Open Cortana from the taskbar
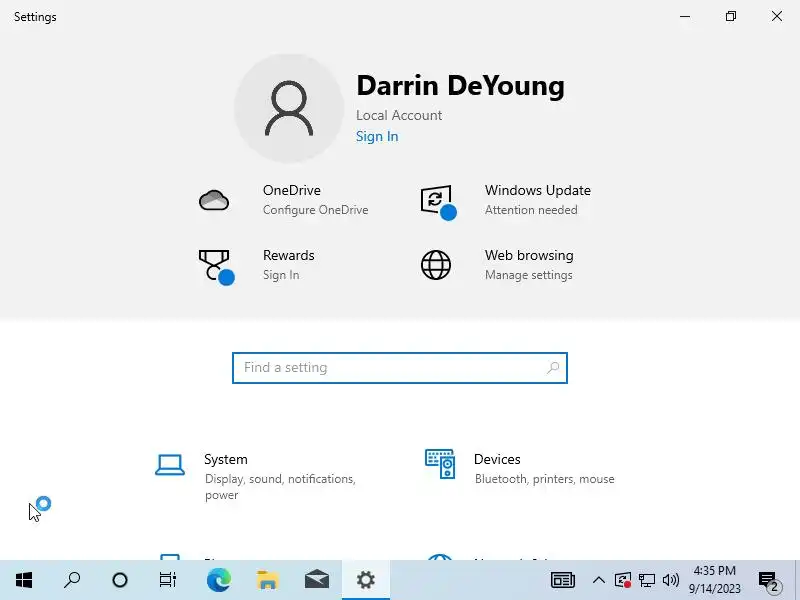800x600 pixels. 120,580
